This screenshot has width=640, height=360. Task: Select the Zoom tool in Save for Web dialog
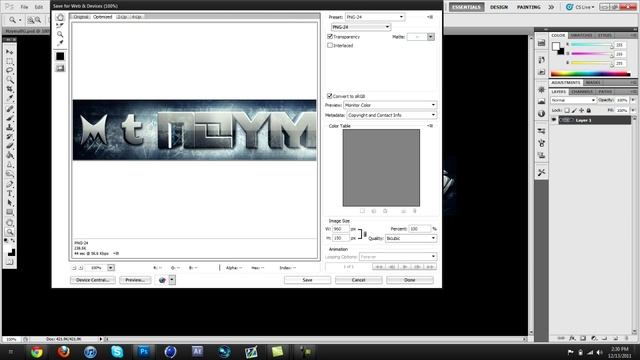coord(60,34)
